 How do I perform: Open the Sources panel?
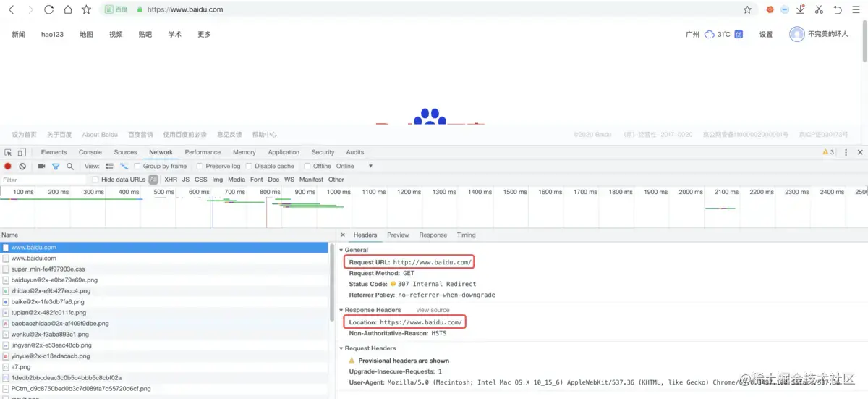(125, 152)
